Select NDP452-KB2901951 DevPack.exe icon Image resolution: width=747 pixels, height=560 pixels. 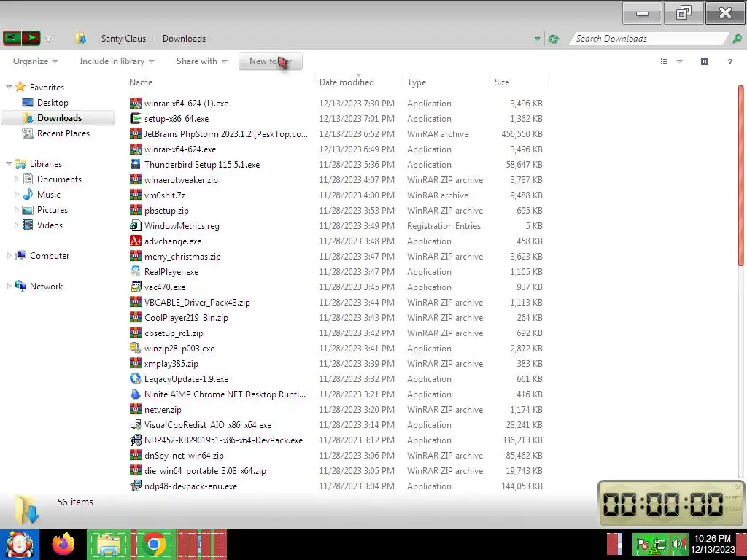pyautogui.click(x=136, y=440)
